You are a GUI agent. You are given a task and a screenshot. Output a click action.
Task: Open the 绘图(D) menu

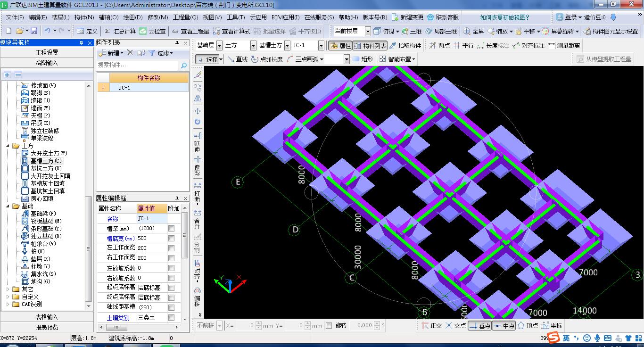(133, 17)
